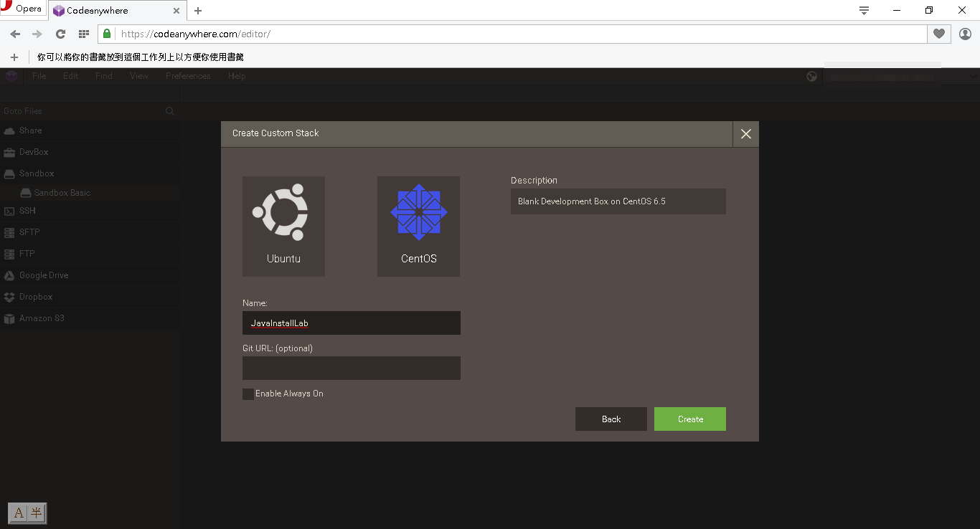The image size is (980, 529).
Task: Click the green Create button
Action: coord(689,419)
